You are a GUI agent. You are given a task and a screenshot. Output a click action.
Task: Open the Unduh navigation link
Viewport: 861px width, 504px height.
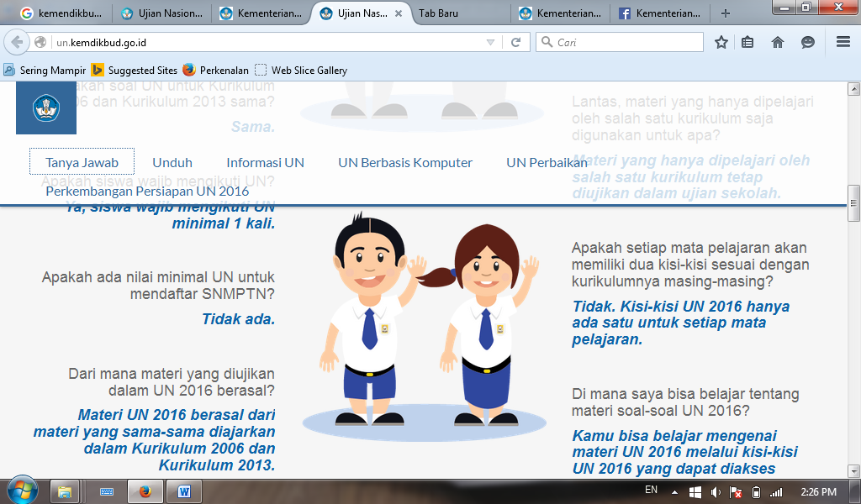pos(172,162)
